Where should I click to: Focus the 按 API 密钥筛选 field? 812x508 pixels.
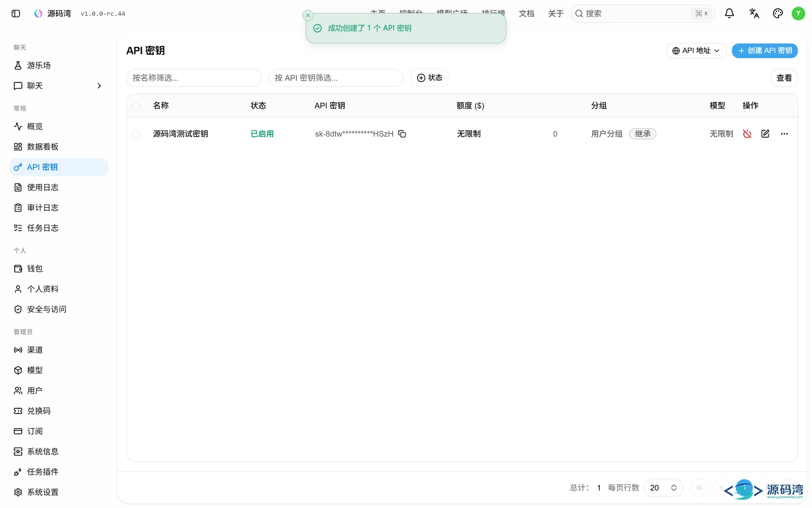pyautogui.click(x=336, y=78)
